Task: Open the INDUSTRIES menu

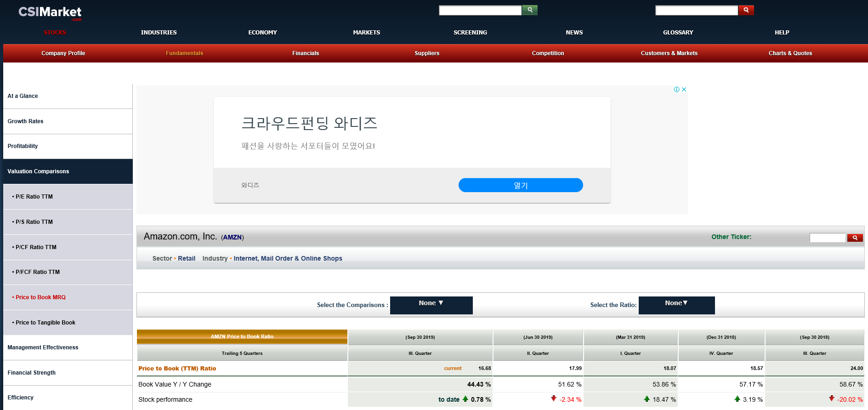Action: point(159,33)
